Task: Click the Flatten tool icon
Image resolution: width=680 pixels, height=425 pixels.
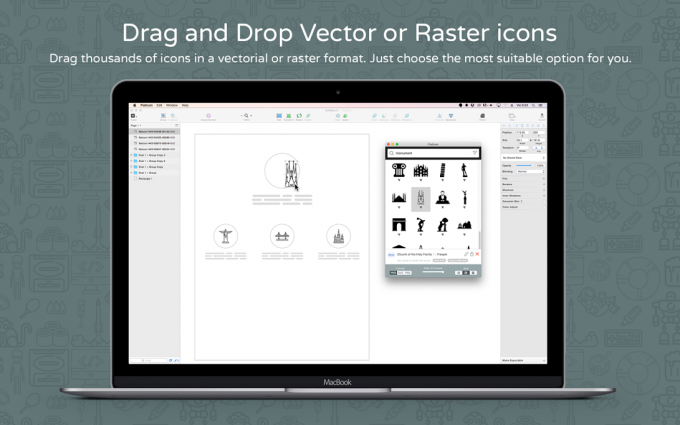Action: point(308,116)
